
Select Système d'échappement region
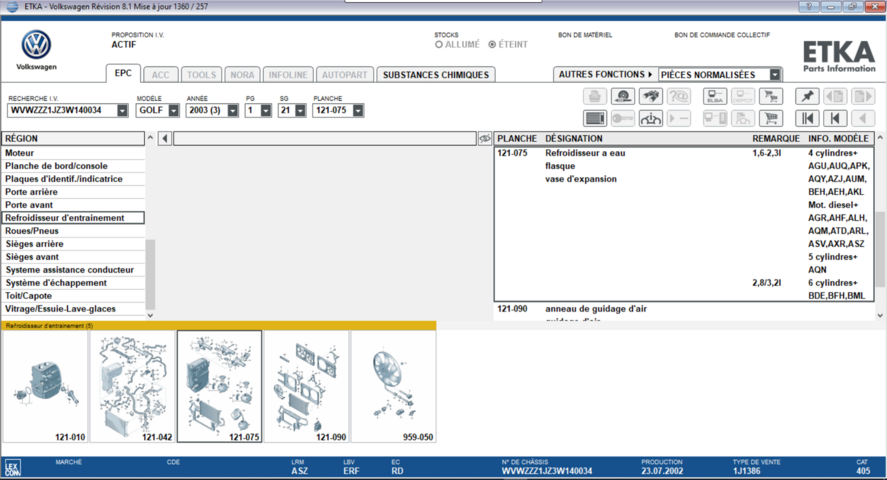(x=74, y=283)
